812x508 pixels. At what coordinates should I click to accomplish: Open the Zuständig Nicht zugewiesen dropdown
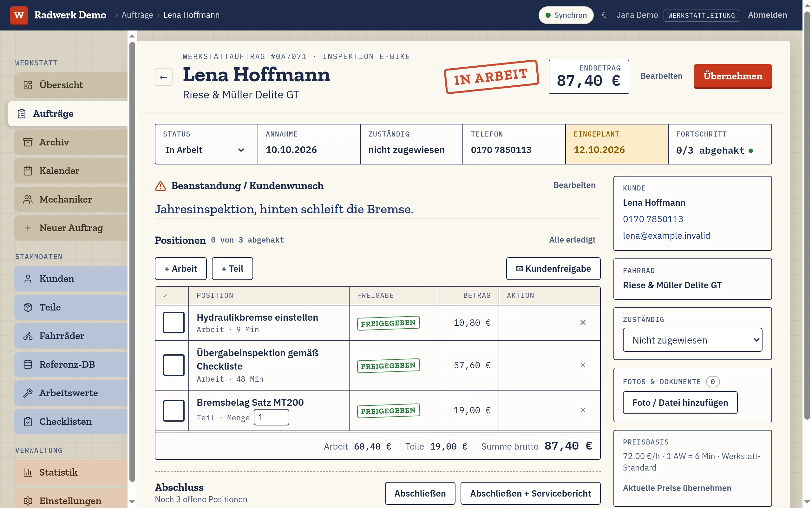click(x=692, y=340)
